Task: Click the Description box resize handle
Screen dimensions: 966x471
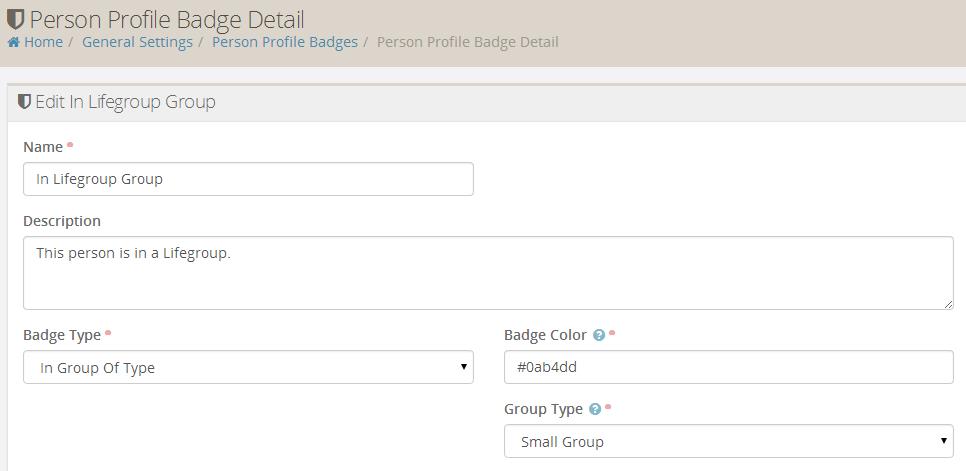Action: 947,303
